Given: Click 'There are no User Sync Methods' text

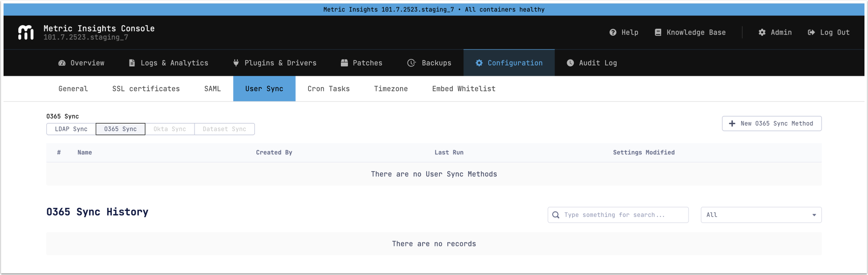Looking at the screenshot, I should (434, 174).
